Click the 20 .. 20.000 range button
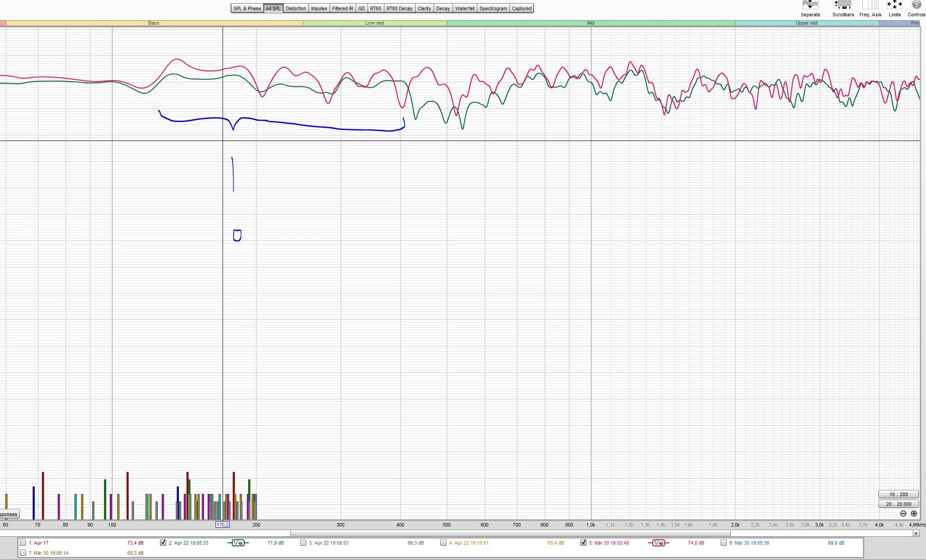926x560 pixels. tap(898, 504)
